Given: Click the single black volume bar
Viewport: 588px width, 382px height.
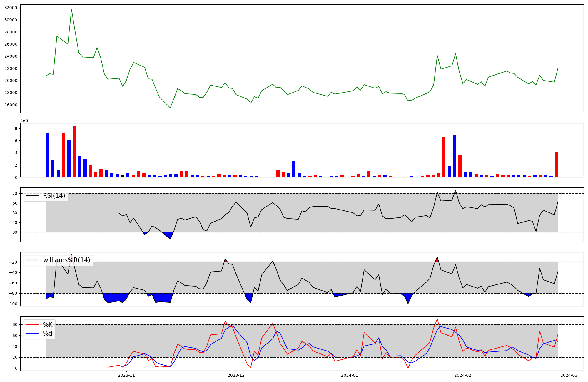Looking at the screenshot, I should click(x=123, y=176).
